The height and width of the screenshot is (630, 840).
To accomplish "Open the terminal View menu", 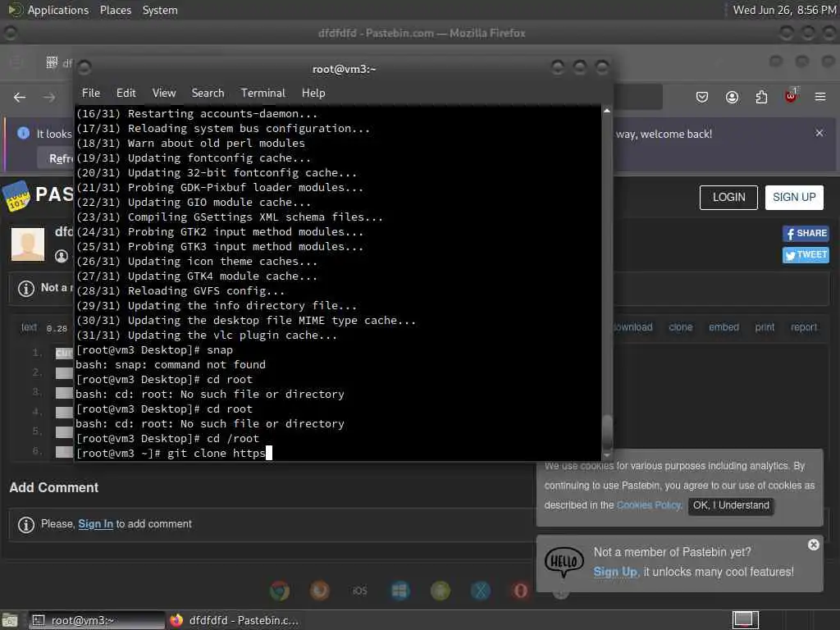I will [164, 93].
